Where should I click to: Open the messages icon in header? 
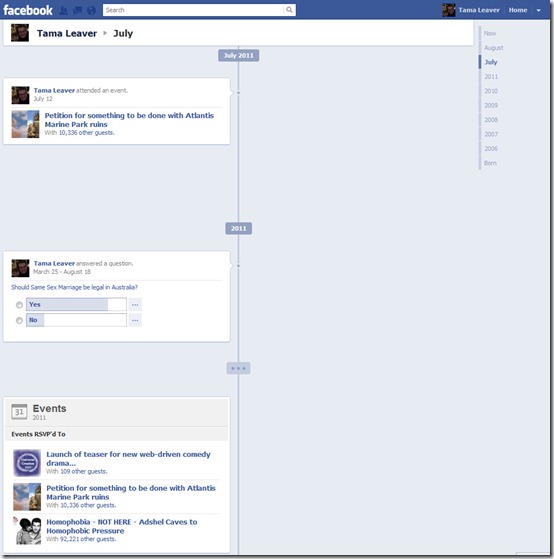coord(77,10)
